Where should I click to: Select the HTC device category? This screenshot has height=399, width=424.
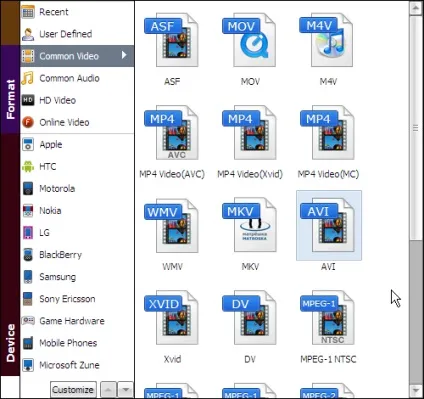point(77,166)
